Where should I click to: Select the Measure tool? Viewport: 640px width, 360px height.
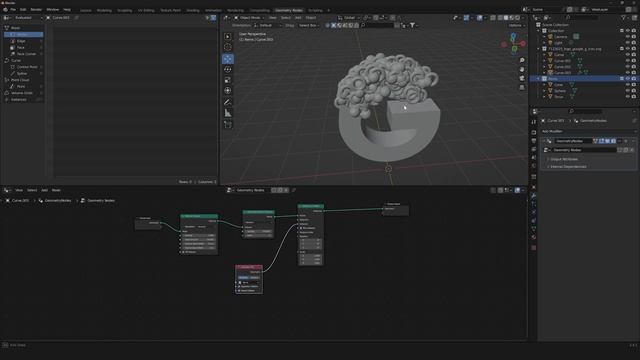point(228,113)
